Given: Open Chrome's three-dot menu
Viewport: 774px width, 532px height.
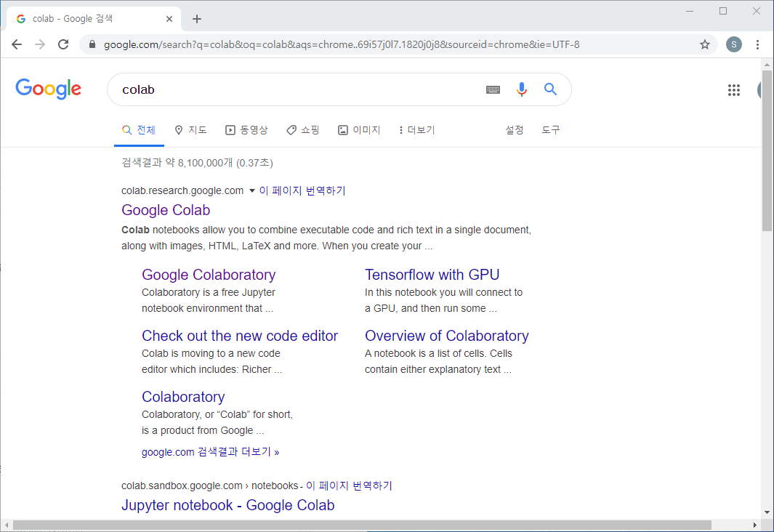Looking at the screenshot, I should [757, 44].
